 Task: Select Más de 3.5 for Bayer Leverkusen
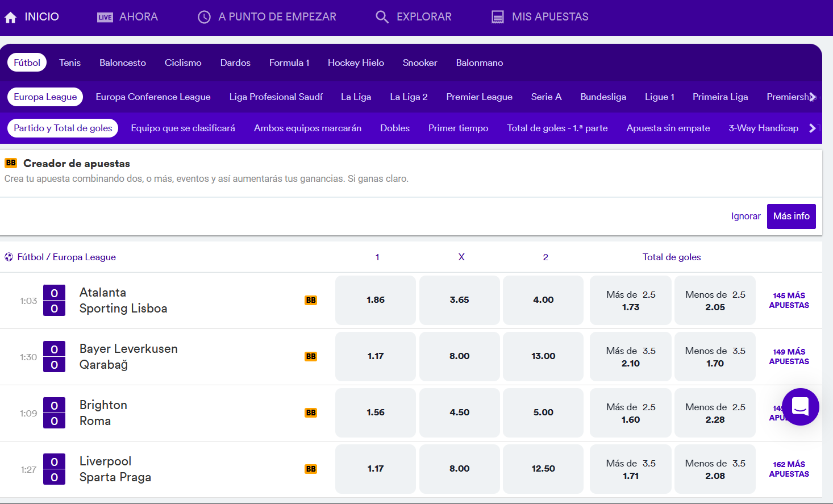pos(631,357)
